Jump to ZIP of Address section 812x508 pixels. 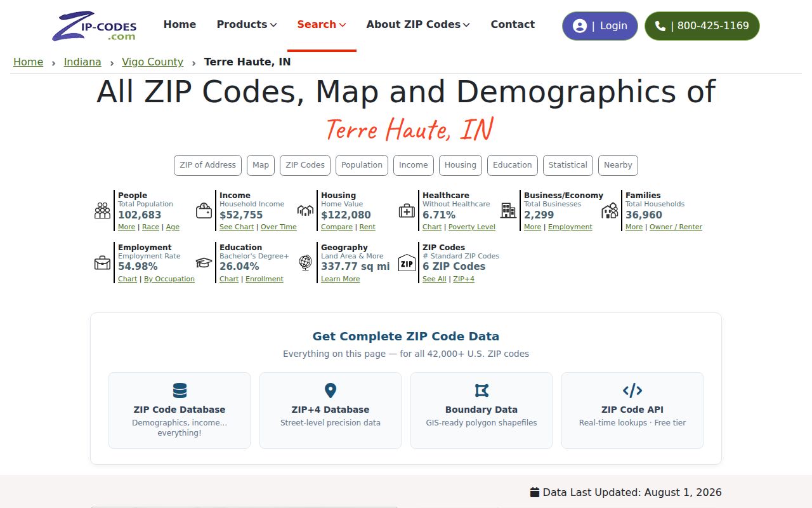[x=207, y=165]
